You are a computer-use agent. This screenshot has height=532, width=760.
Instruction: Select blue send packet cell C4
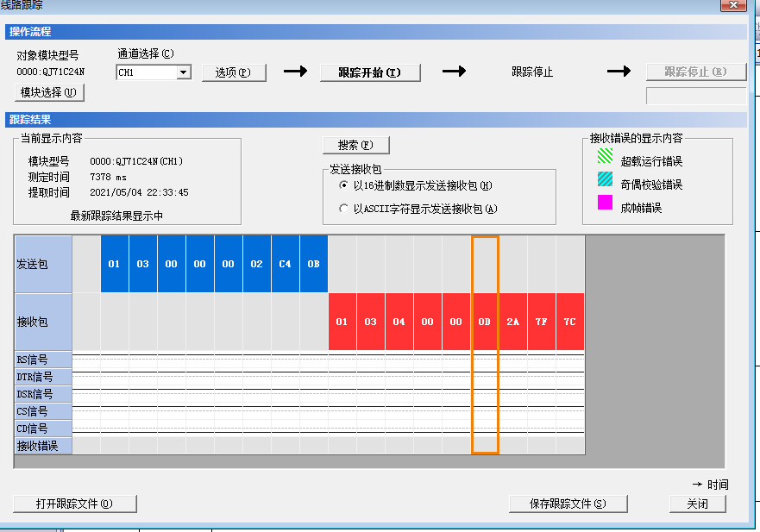click(285, 264)
